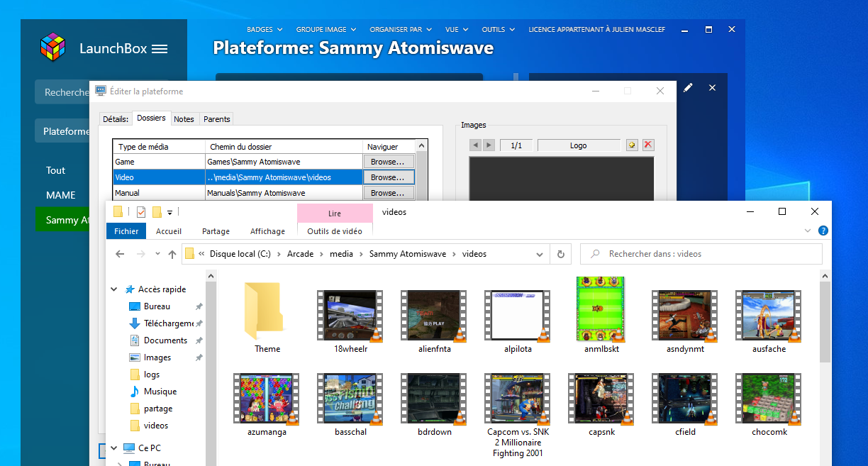Click the New folder icon in Explorer's title bar
Image resolution: width=868 pixels, height=466 pixels.
(x=157, y=211)
